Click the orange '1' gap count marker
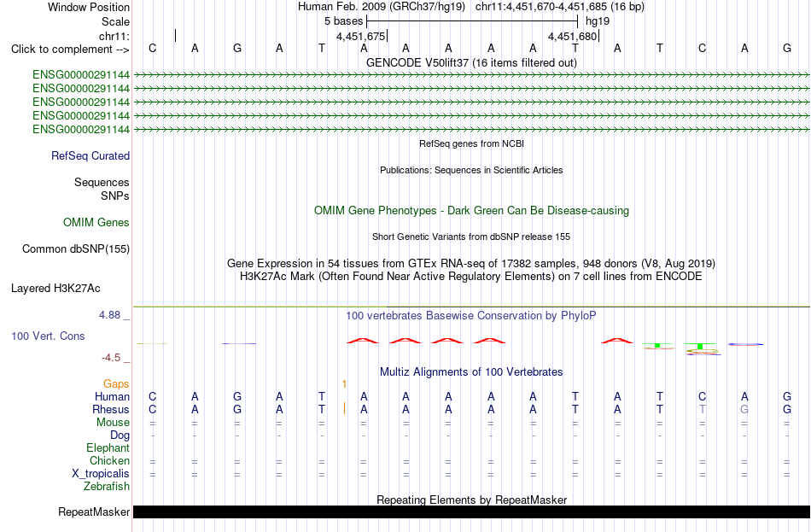This screenshot has width=811, height=532. pyautogui.click(x=345, y=384)
